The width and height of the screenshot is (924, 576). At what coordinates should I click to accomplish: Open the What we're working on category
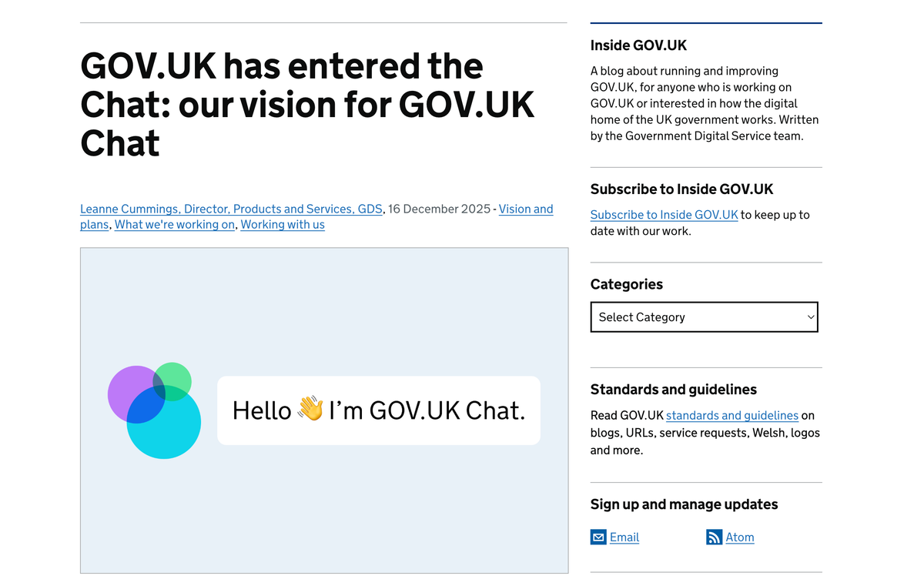click(174, 224)
